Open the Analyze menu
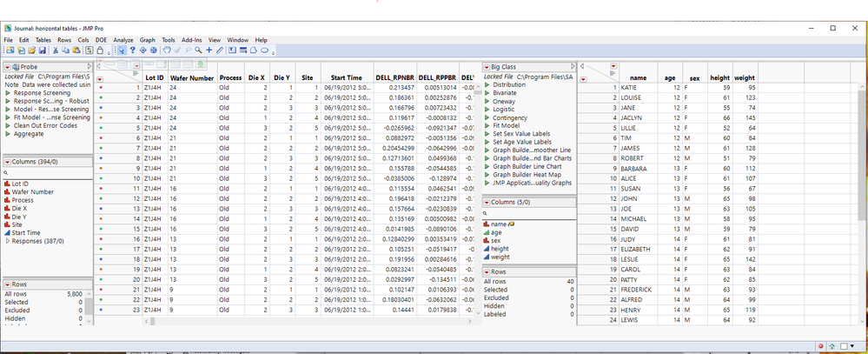 (x=123, y=40)
